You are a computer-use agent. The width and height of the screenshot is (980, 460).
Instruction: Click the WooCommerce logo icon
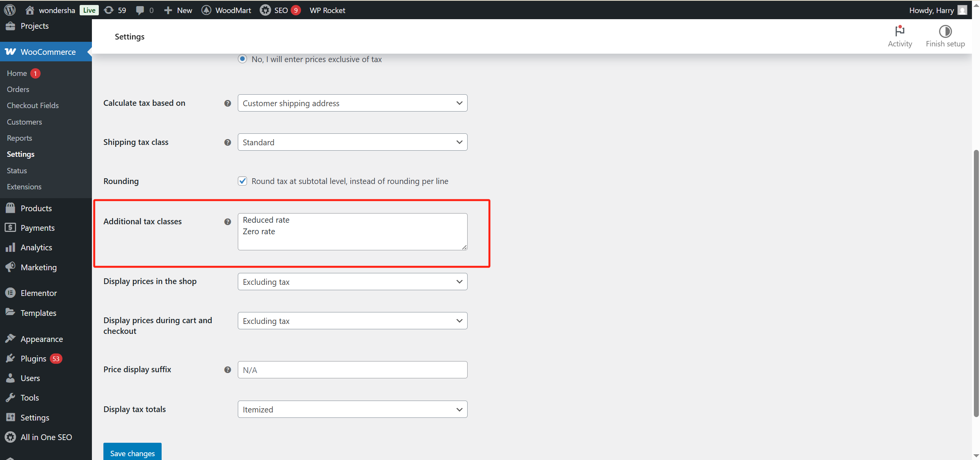tap(9, 51)
